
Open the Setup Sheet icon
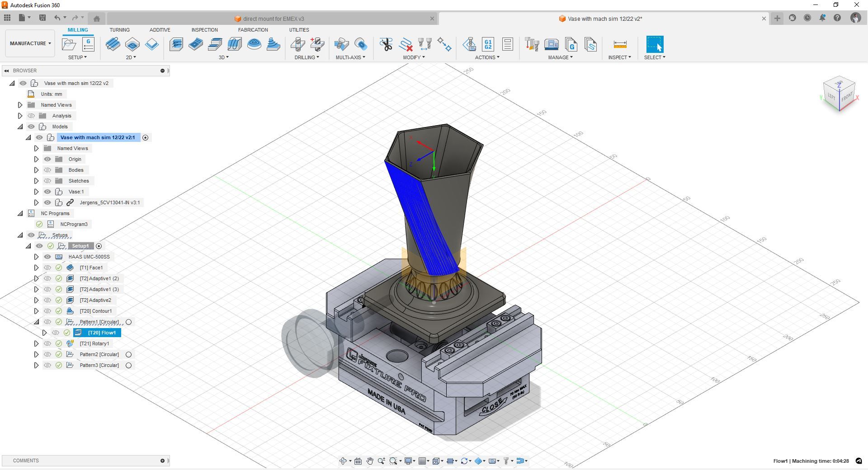tap(507, 44)
